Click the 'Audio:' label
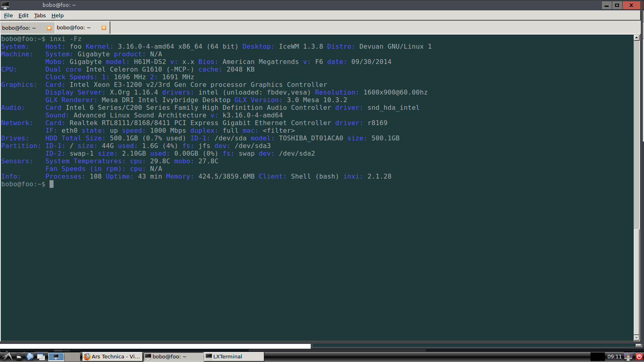 [x=13, y=108]
